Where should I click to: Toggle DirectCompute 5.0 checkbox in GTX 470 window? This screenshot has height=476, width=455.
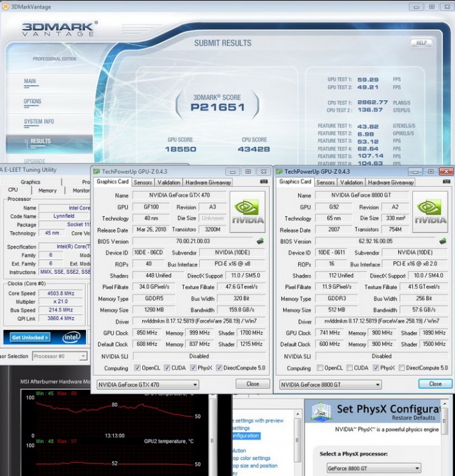tap(219, 368)
